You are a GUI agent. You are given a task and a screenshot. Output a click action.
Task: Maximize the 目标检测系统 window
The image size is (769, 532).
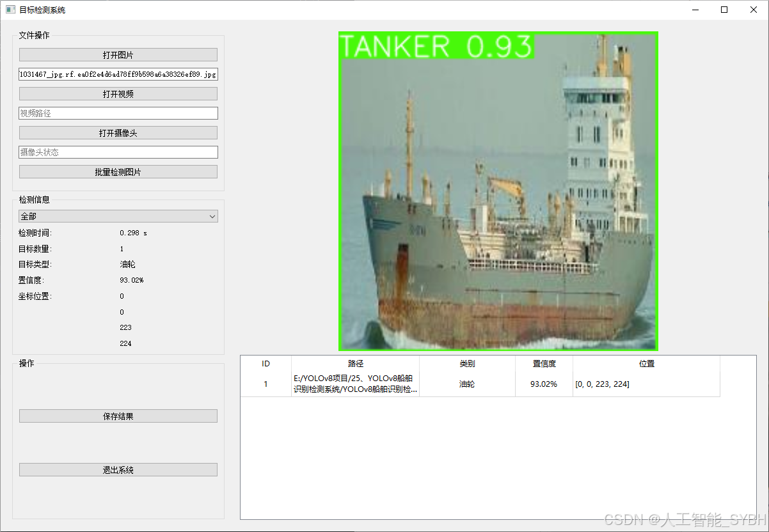(x=724, y=10)
